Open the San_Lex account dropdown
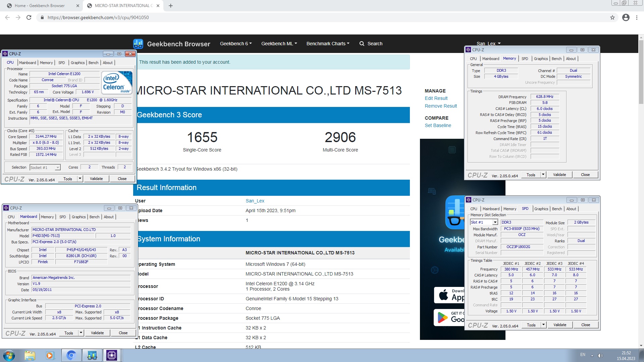Image resolution: width=644 pixels, height=362 pixels. pyautogui.click(x=488, y=44)
